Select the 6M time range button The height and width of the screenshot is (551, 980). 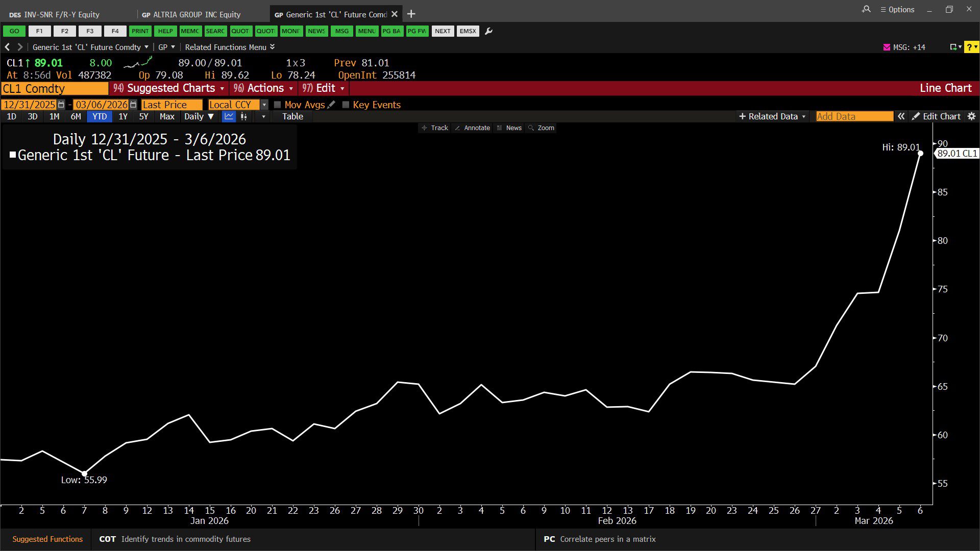tap(76, 116)
